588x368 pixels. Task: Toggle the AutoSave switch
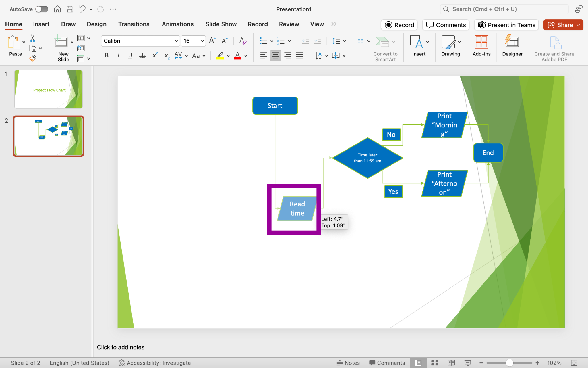coord(42,9)
